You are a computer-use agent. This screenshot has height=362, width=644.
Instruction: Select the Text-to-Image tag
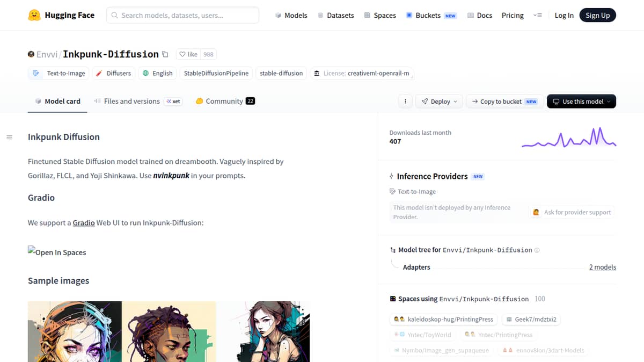pyautogui.click(x=59, y=73)
